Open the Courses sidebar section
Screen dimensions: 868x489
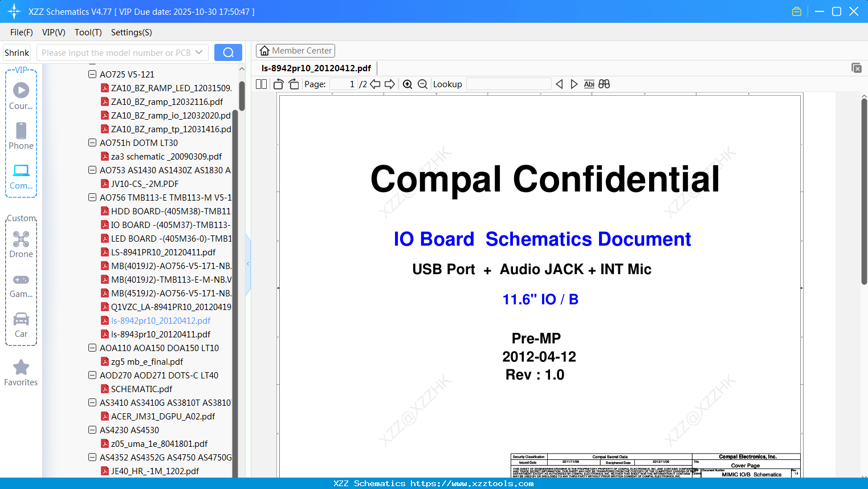pos(21,96)
